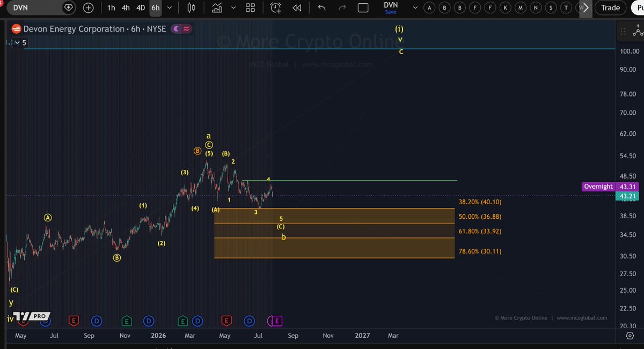This screenshot has height=349, width=644.
Task: Expand the timeframe interval dropdown chevron
Action: point(170,8)
